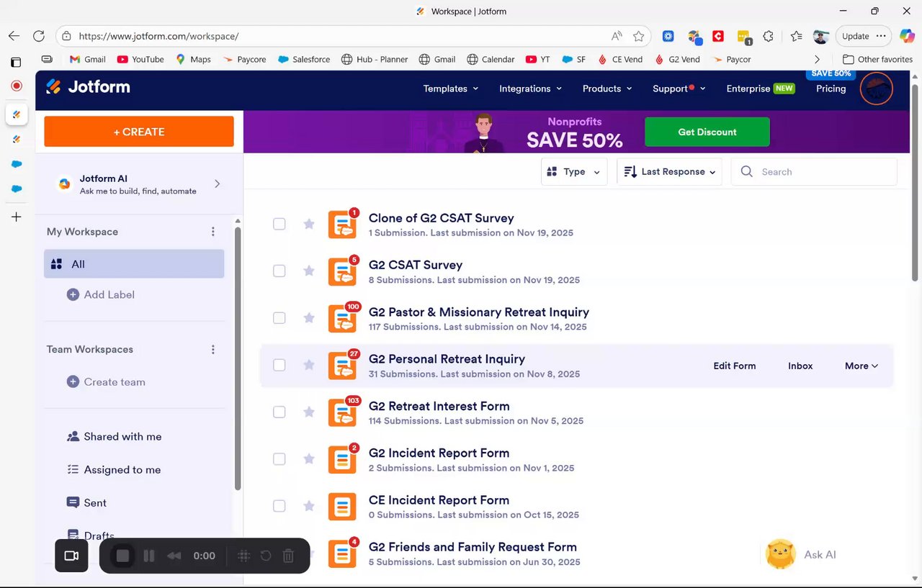This screenshot has width=922, height=588.
Task: Select checkbox for G2 CSAT Survey
Action: (279, 271)
